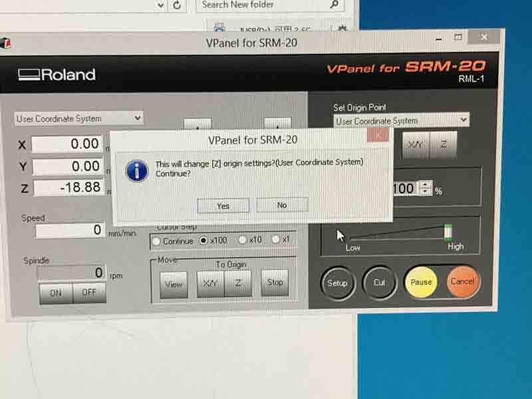Adjust the Low-High spindle speed slider handle

(x=448, y=232)
